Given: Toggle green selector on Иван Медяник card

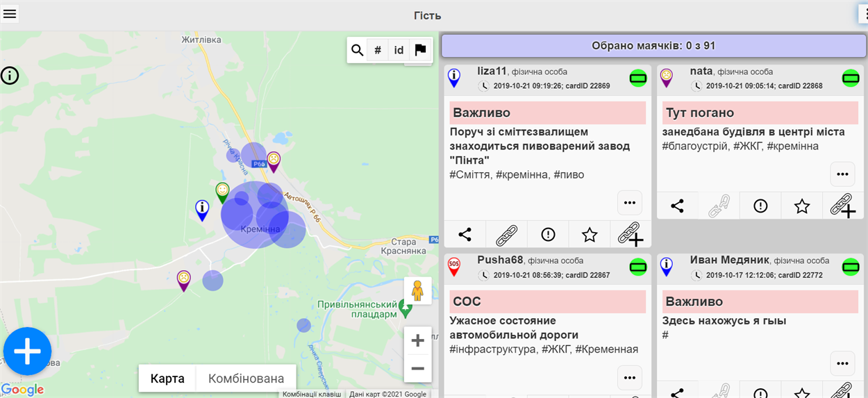Looking at the screenshot, I should [x=850, y=267].
